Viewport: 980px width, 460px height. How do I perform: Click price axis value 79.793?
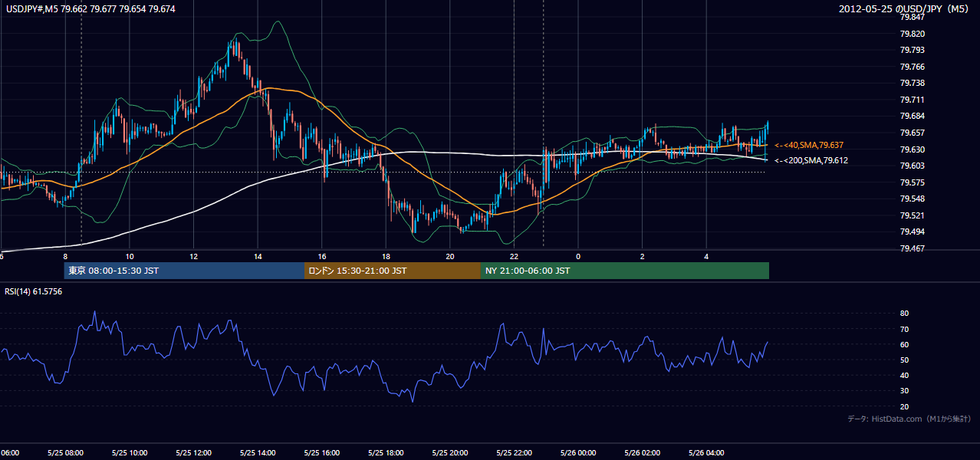click(x=912, y=50)
